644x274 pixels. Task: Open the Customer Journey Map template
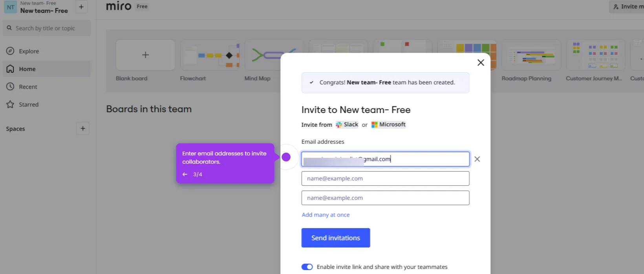tap(595, 55)
